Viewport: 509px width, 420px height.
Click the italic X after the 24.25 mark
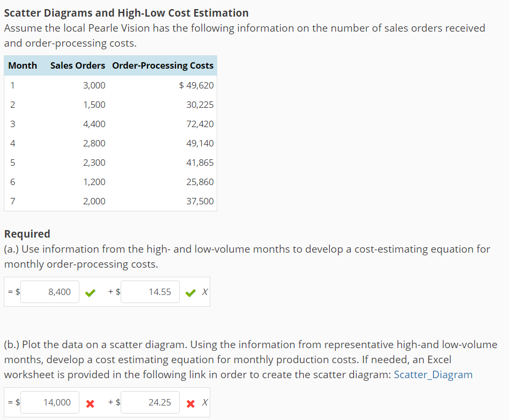pos(203,402)
